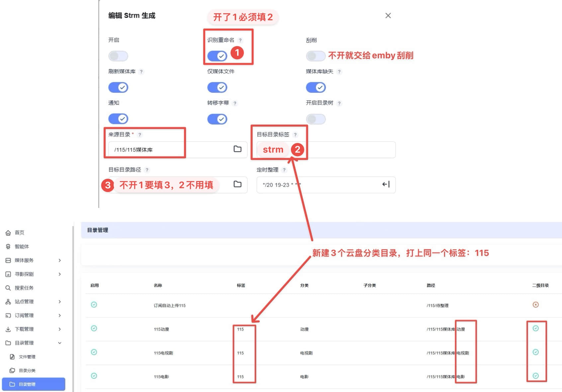Click the enabled check icon for 115动漫 row

pyautogui.click(x=94, y=329)
